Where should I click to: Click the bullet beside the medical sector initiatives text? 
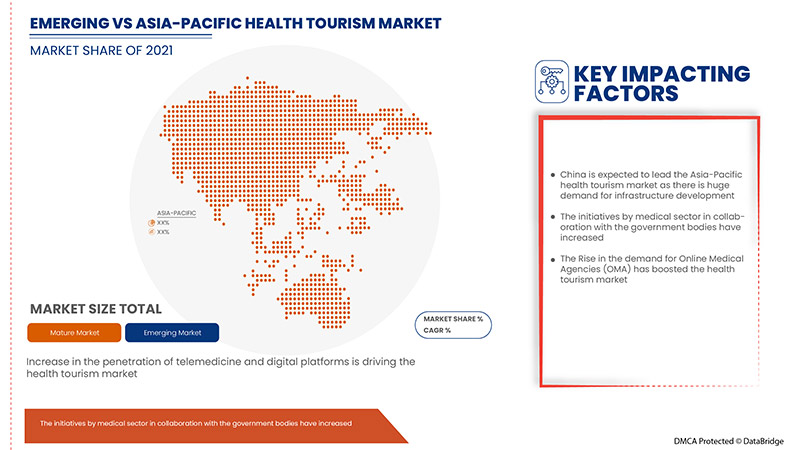click(554, 217)
